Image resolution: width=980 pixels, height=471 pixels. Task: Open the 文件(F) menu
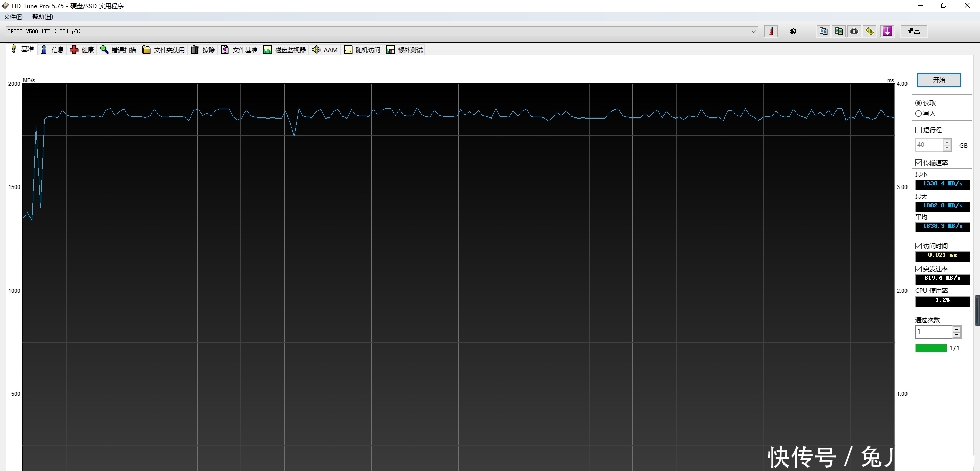click(13, 17)
